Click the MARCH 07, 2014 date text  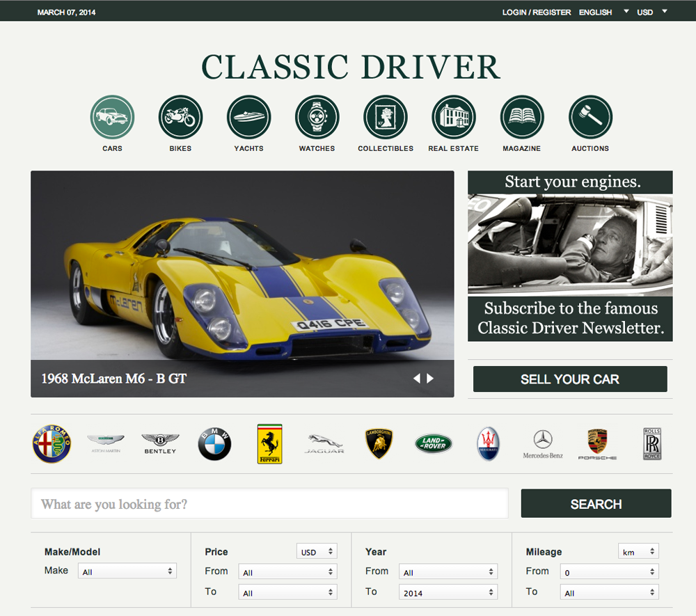click(x=67, y=12)
